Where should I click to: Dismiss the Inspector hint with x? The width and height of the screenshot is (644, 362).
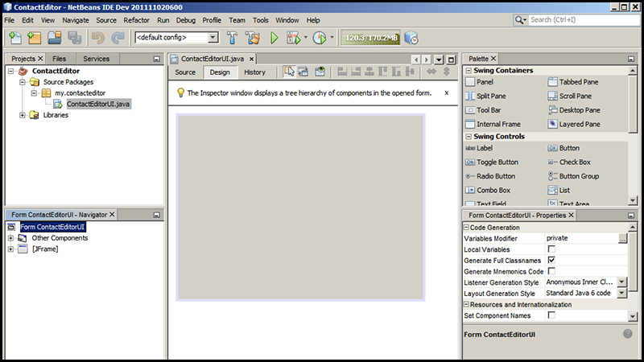point(447,93)
